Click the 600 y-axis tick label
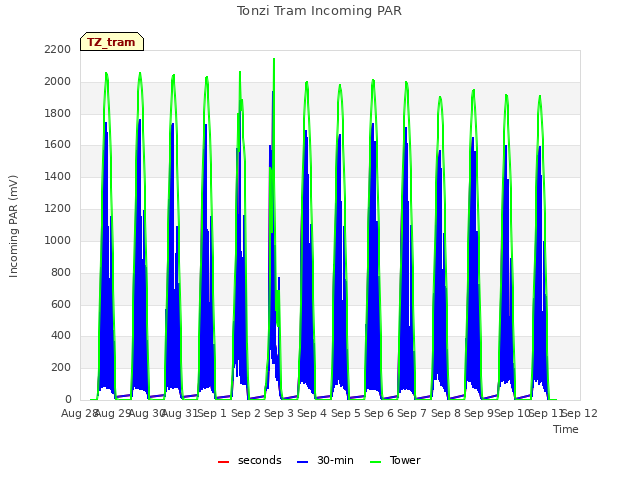640x480 pixels. coord(61,304)
